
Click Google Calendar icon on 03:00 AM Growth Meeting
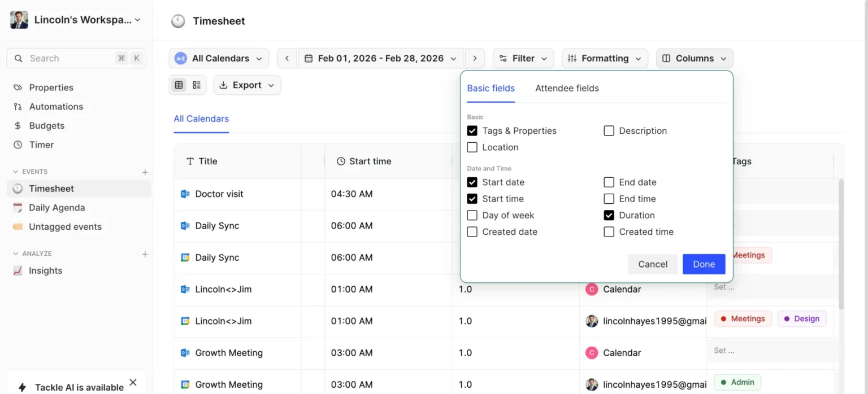[x=185, y=384]
